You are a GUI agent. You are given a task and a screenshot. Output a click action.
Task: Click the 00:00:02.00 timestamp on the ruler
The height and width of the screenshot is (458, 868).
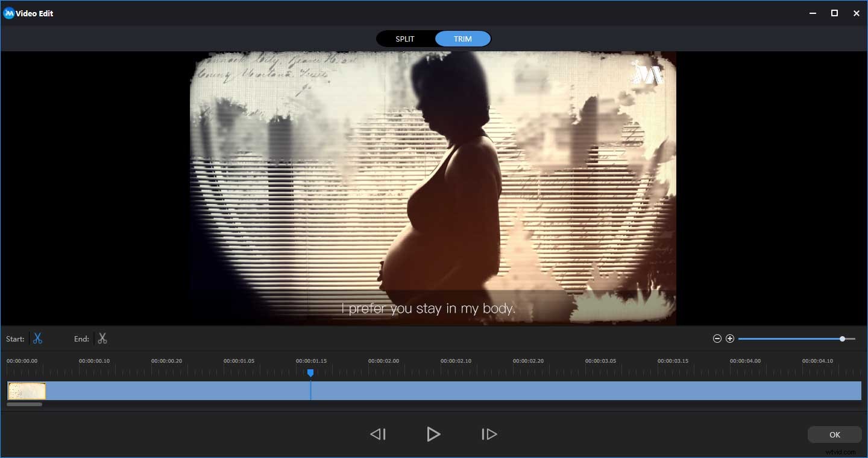click(x=385, y=360)
